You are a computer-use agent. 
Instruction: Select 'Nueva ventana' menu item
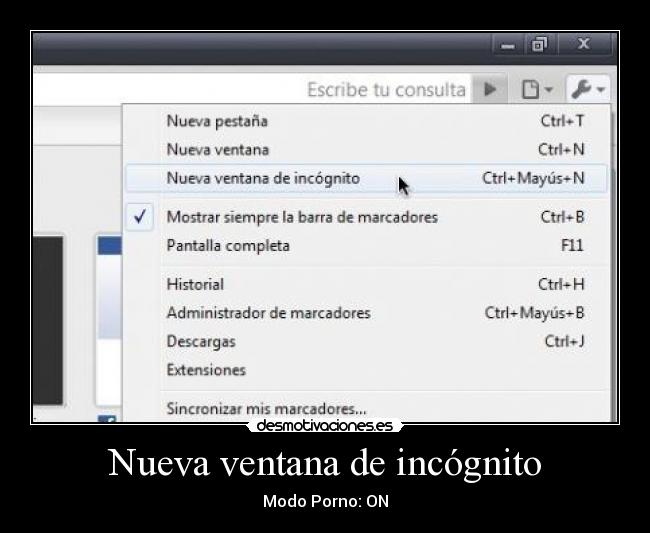point(367,150)
